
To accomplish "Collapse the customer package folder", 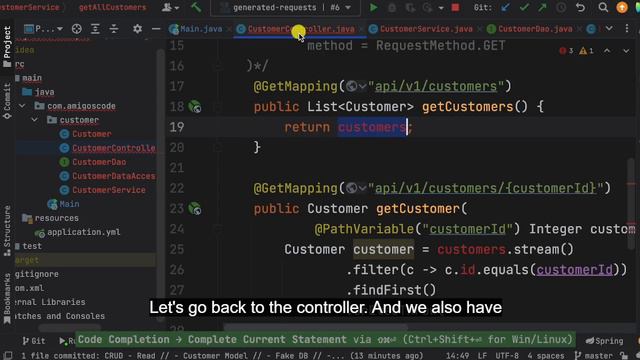I will click(x=35, y=120).
